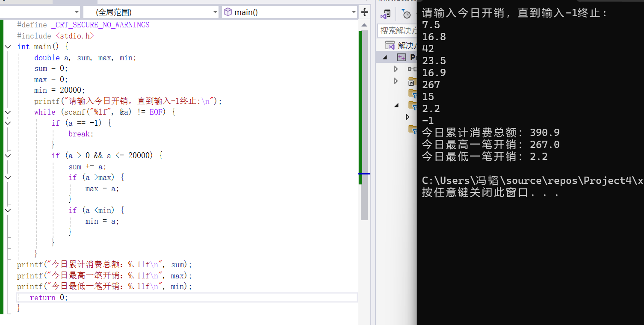Click the pending changes filter clock icon
The width and height of the screenshot is (644, 325).
pos(406,14)
